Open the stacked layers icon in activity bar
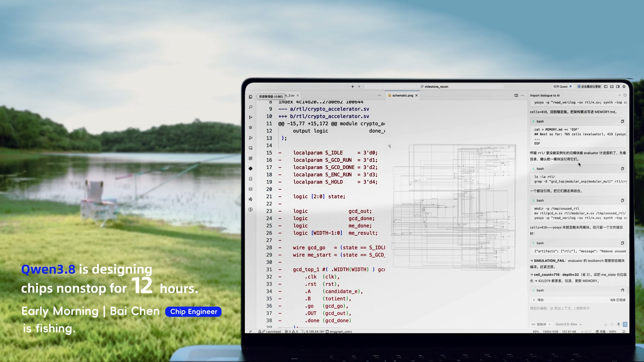This screenshot has height=362, width=644. point(251,189)
